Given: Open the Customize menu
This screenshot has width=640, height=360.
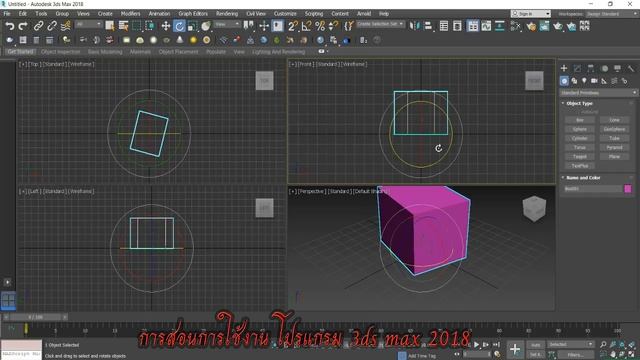Looking at the screenshot, I should point(285,14).
